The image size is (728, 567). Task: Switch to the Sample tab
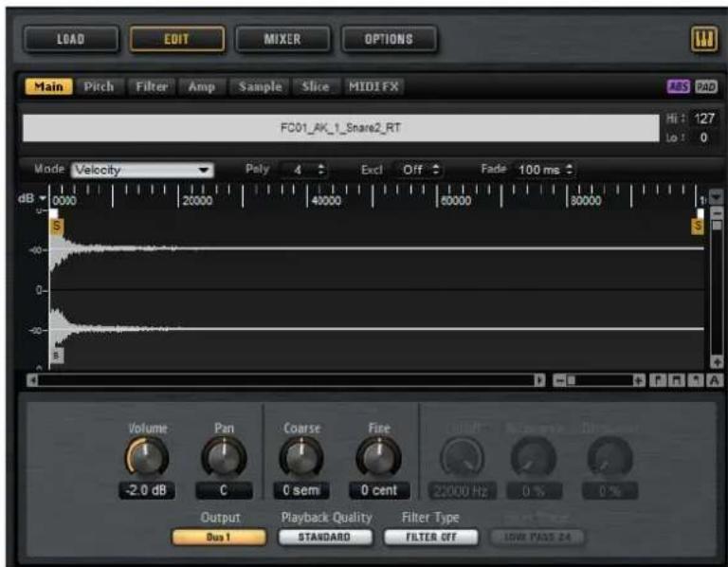pos(260,87)
